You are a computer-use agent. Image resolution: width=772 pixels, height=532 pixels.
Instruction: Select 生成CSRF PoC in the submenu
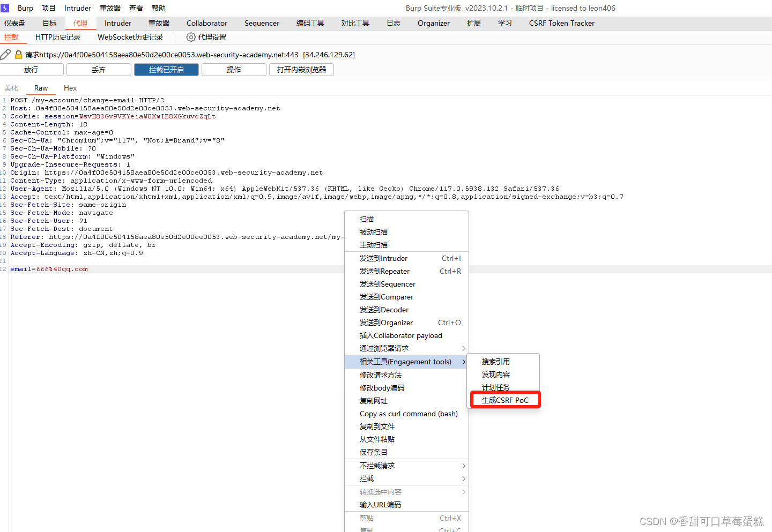click(x=505, y=400)
